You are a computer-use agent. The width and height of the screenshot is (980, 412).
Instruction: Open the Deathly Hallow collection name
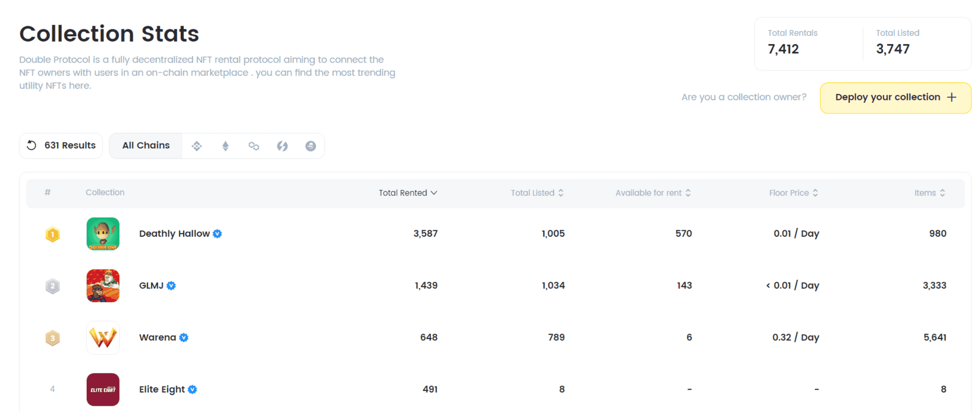click(174, 234)
